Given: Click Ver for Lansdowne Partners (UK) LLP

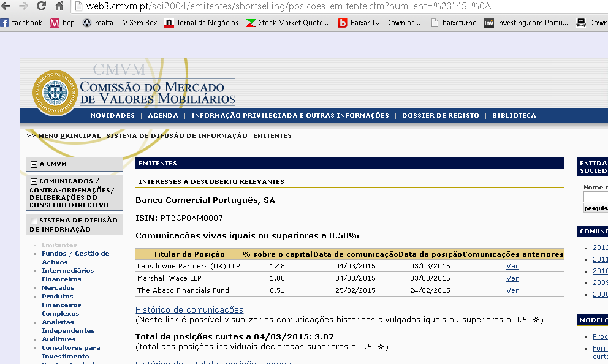Looking at the screenshot, I should pyautogui.click(x=512, y=266).
